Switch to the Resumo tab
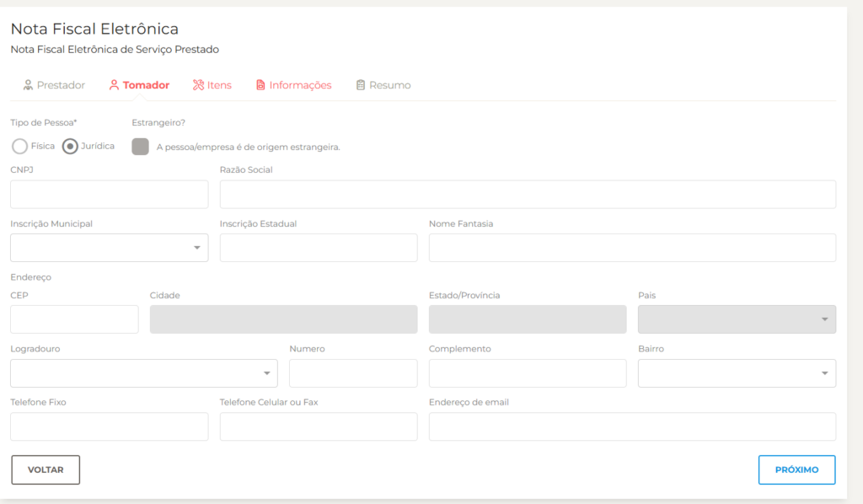This screenshot has width=863, height=504. point(389,85)
